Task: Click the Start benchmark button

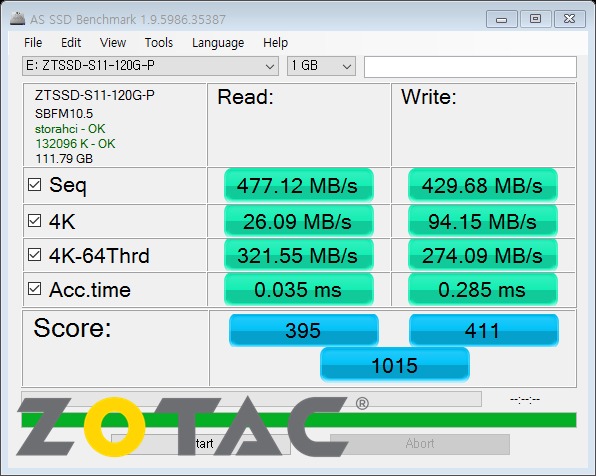Action: 201,444
